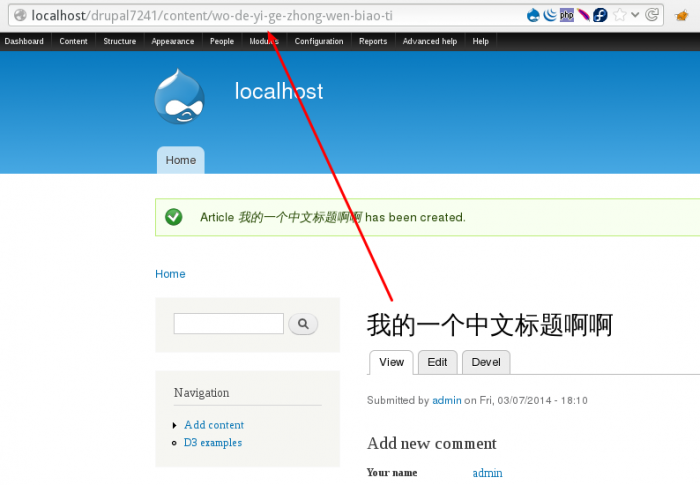Image resolution: width=700 pixels, height=485 pixels.
Task: Click the Apache feather icon in address bar
Action: point(583,15)
